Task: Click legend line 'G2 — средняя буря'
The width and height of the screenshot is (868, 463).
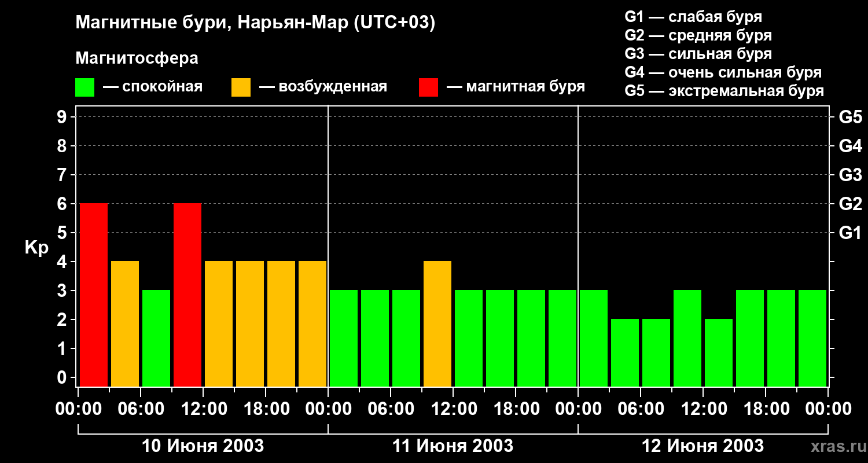Action: pos(698,35)
